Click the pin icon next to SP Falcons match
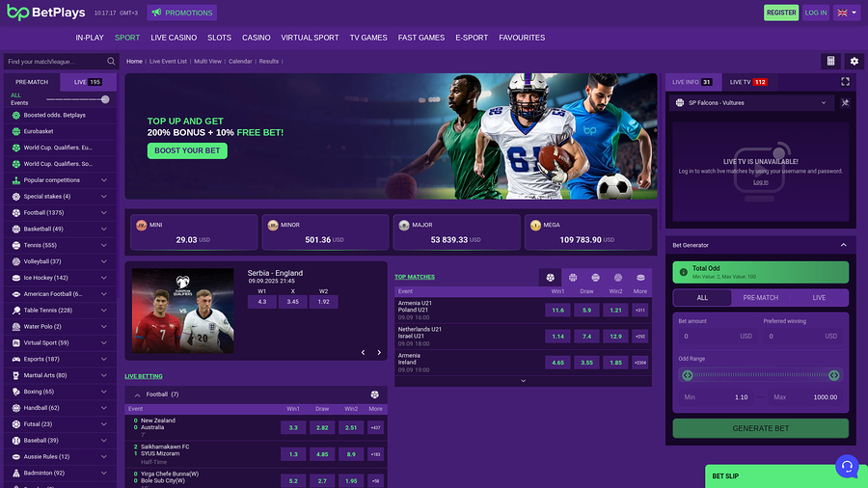This screenshot has height=488, width=868. (x=845, y=103)
